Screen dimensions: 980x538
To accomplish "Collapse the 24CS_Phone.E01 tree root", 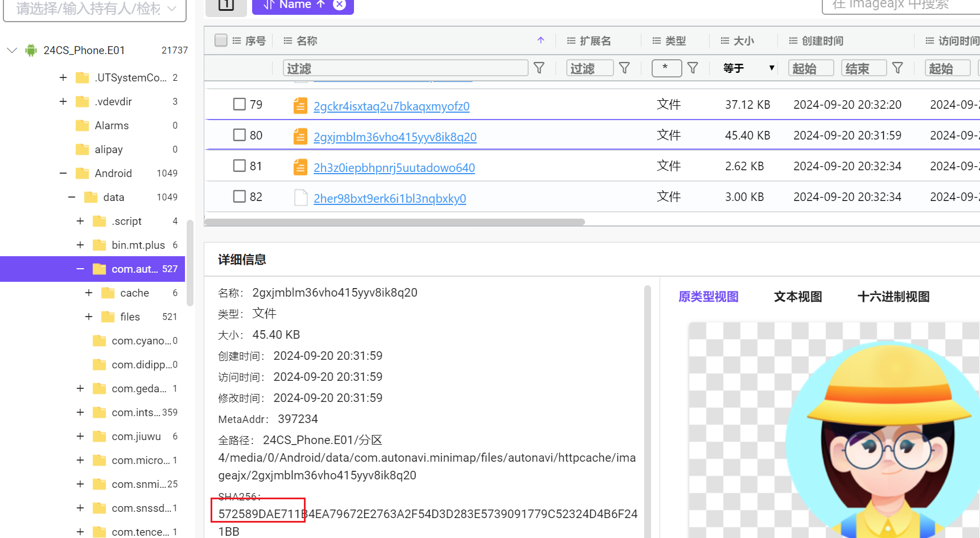I will click(x=12, y=50).
